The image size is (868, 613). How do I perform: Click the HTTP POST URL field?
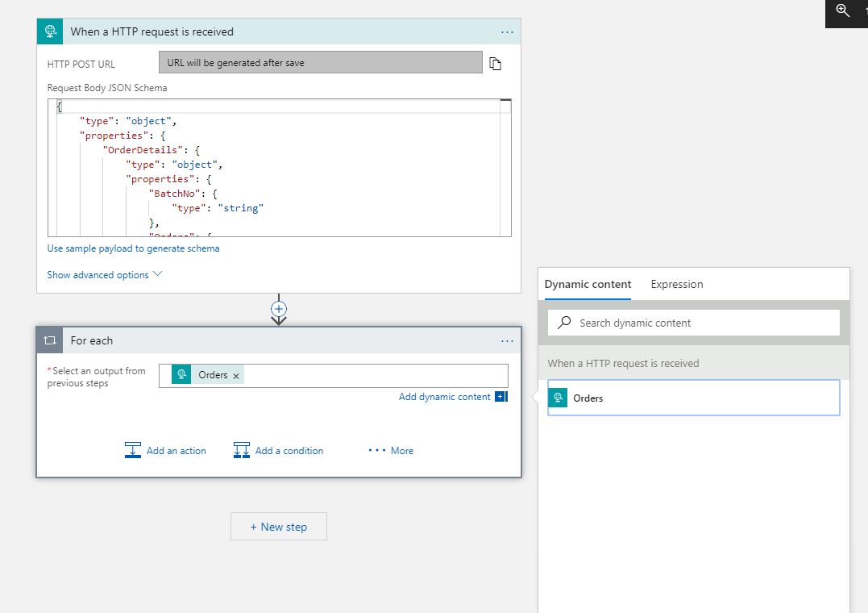pos(321,62)
